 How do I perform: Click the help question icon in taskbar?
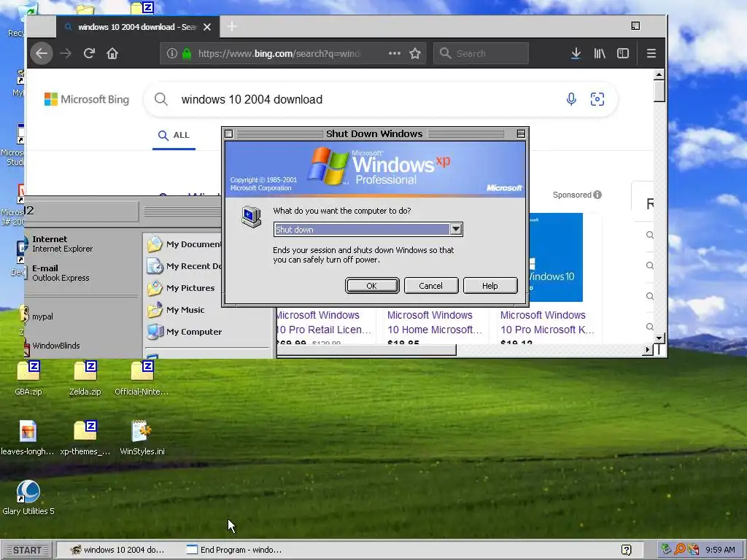coord(627,550)
